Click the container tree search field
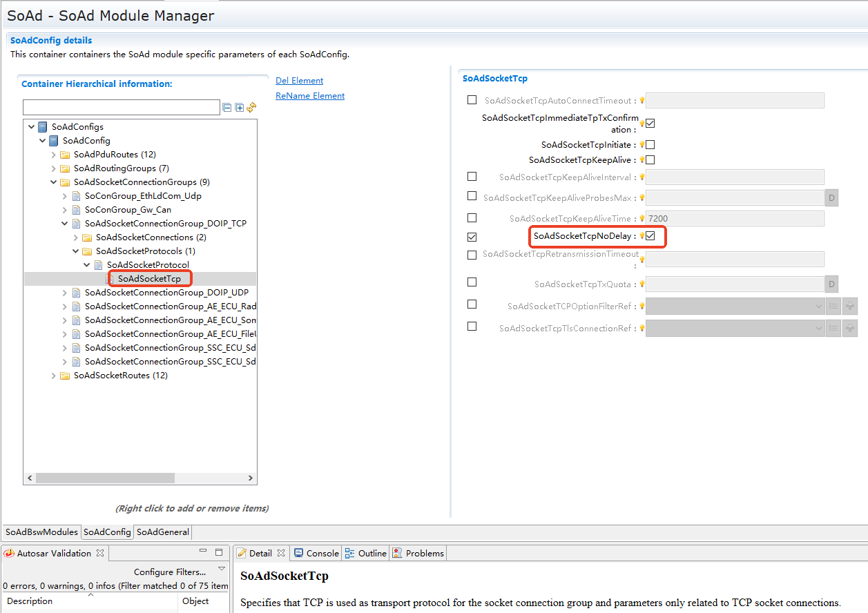 [x=121, y=108]
